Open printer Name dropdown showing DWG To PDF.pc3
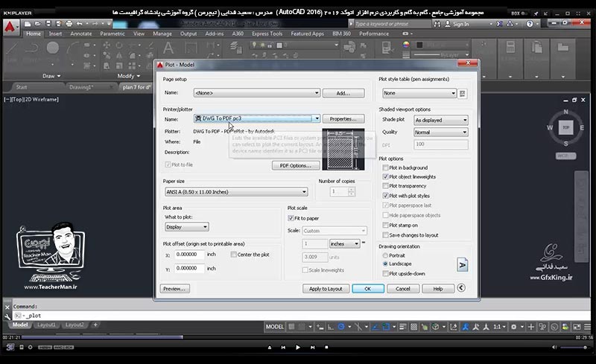 point(257,118)
